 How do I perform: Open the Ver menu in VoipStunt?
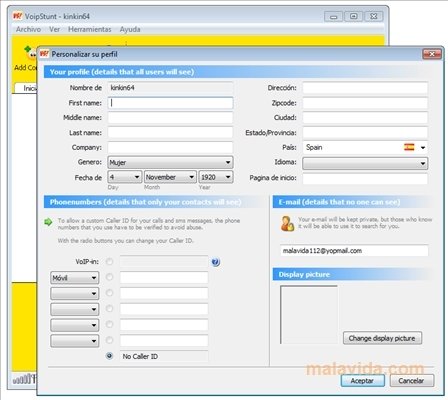[54, 29]
